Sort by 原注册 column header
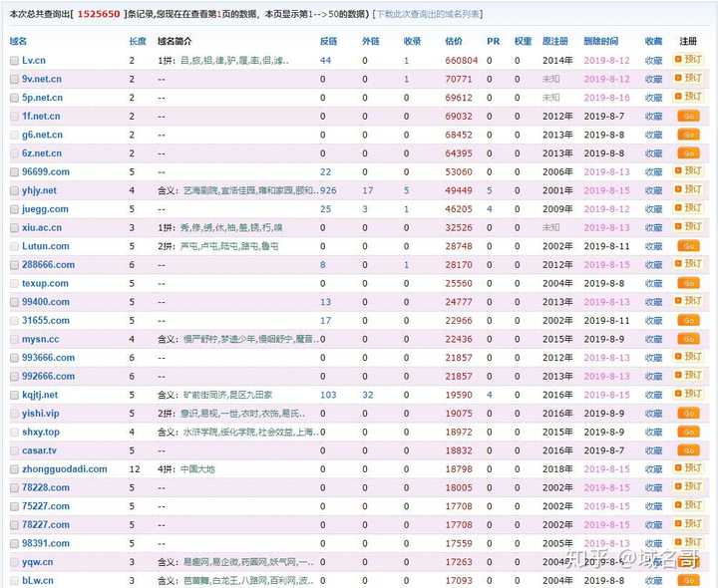 click(x=555, y=41)
